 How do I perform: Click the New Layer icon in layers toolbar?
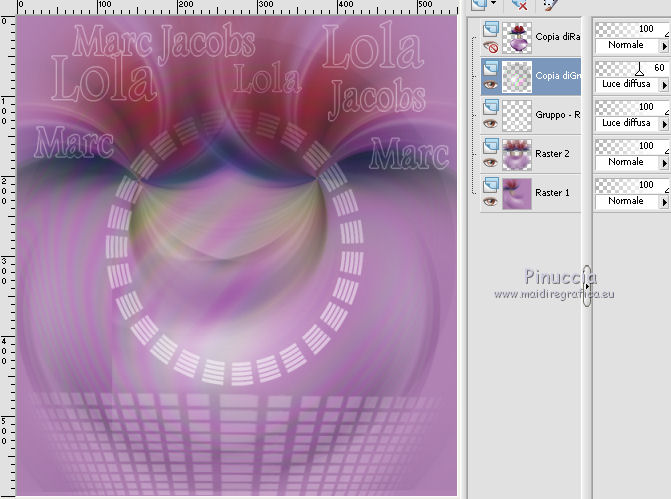[x=479, y=4]
